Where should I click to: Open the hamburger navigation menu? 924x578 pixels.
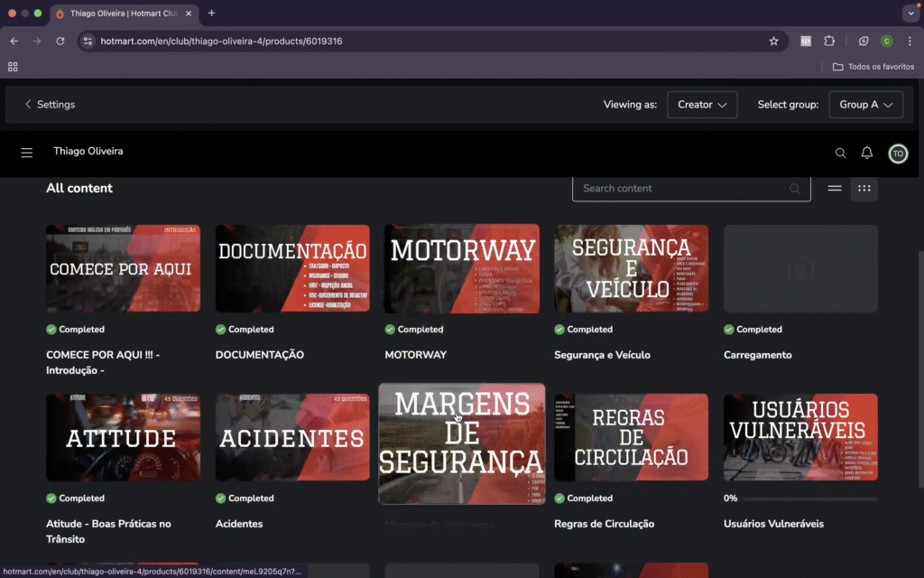(27, 153)
